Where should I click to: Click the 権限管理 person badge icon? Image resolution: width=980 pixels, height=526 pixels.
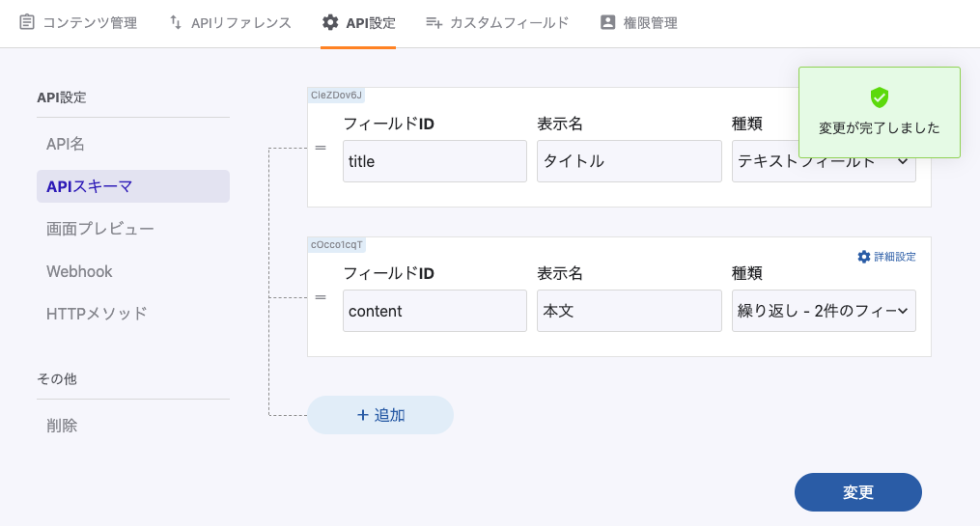click(x=607, y=22)
